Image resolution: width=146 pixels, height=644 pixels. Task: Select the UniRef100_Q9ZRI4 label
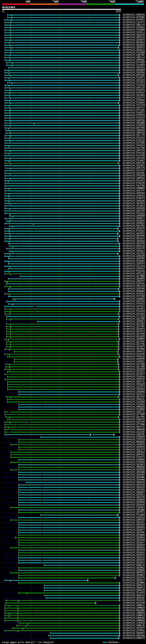click(133, 321)
